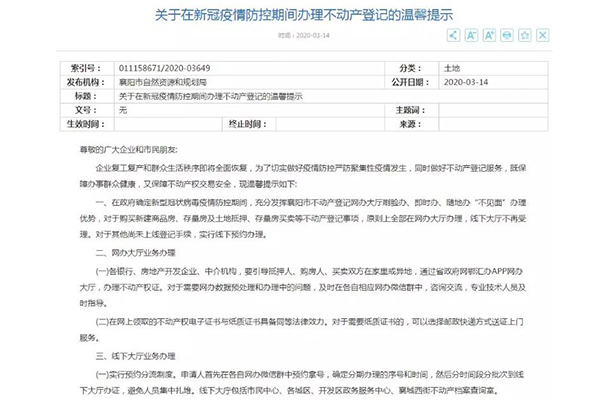The width and height of the screenshot is (600, 400).
Task: Click the time stamp under the title
Action: tap(304, 35)
